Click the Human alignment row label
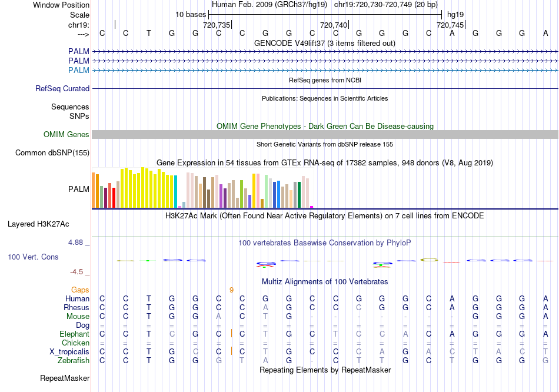 pyautogui.click(x=77, y=298)
